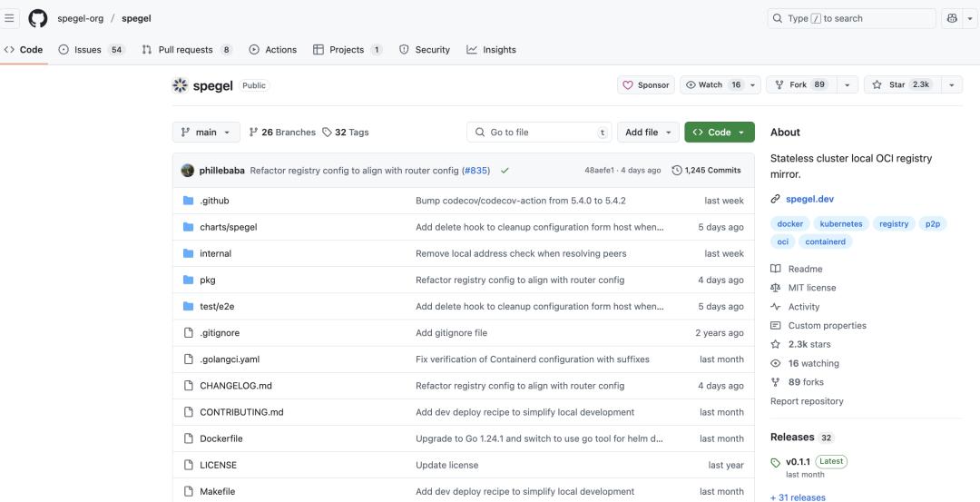Open the Security tab
The height and width of the screenshot is (502, 980).
425,49
